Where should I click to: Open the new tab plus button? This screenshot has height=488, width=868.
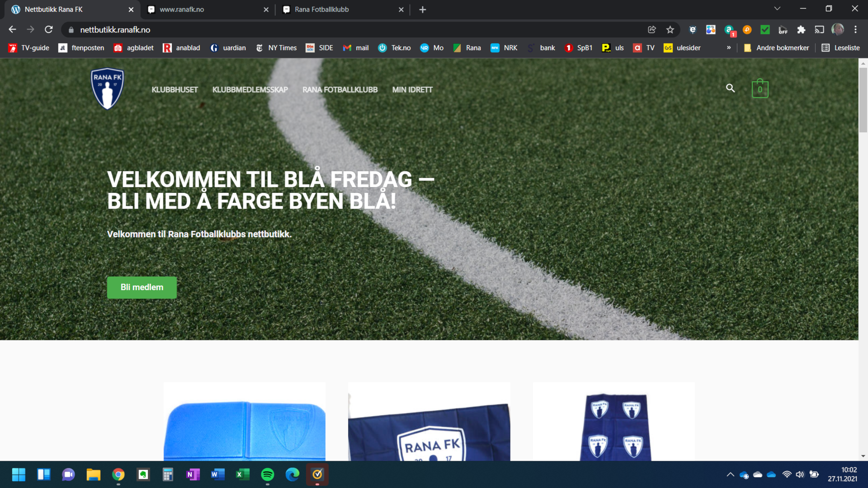[423, 9]
